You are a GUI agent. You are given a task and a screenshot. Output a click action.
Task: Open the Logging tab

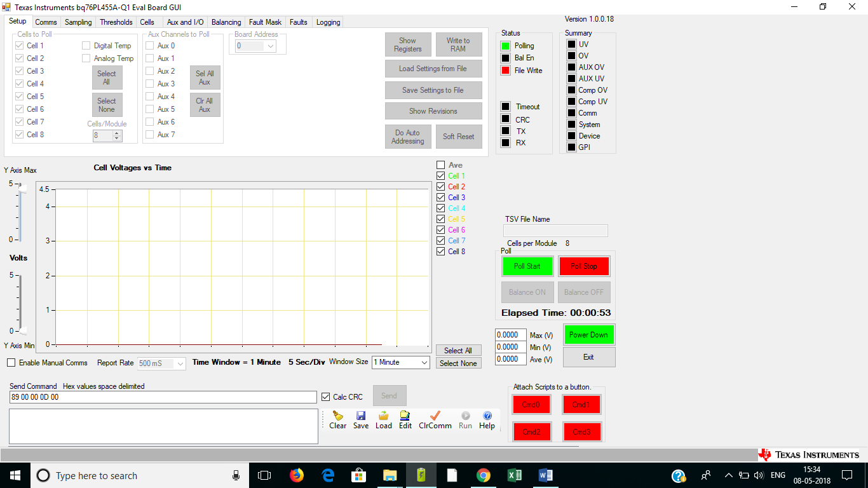click(329, 22)
